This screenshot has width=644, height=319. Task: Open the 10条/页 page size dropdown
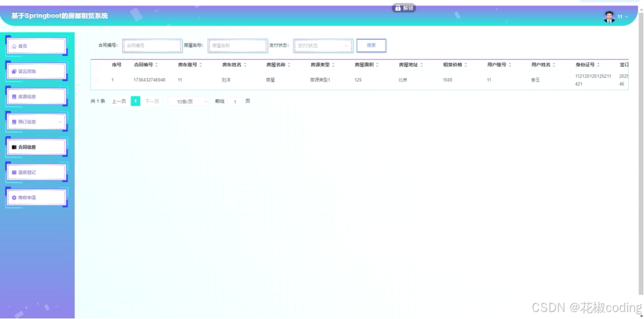[188, 101]
